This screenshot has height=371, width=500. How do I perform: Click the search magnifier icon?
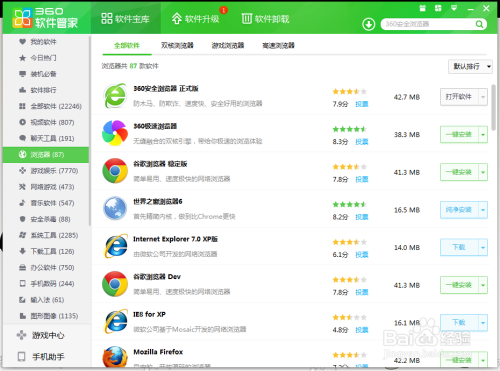[x=479, y=24]
